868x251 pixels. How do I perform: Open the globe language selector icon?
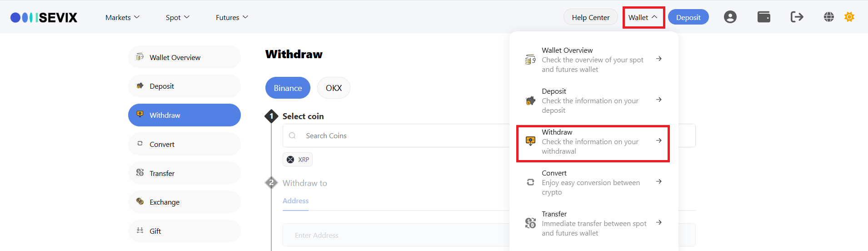click(828, 17)
